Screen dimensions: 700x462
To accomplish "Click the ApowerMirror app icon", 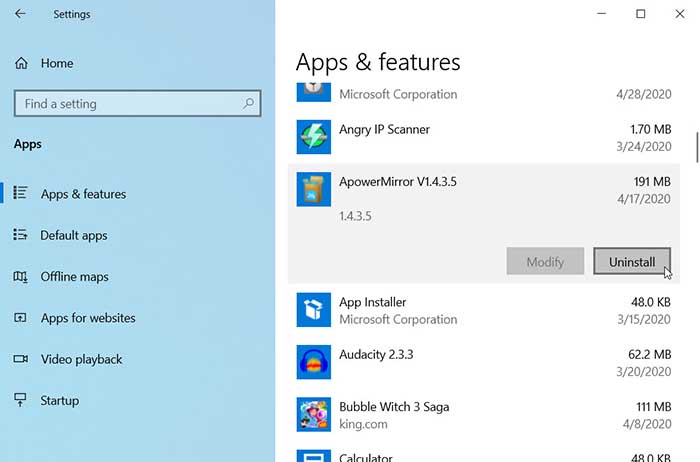I will [313, 189].
